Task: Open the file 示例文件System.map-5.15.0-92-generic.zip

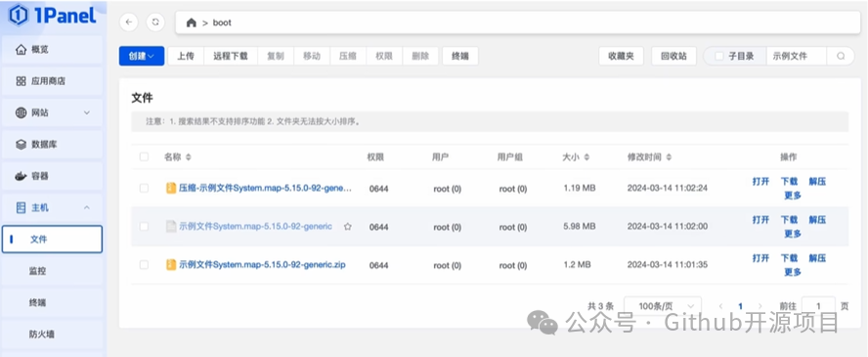Action: click(x=262, y=264)
